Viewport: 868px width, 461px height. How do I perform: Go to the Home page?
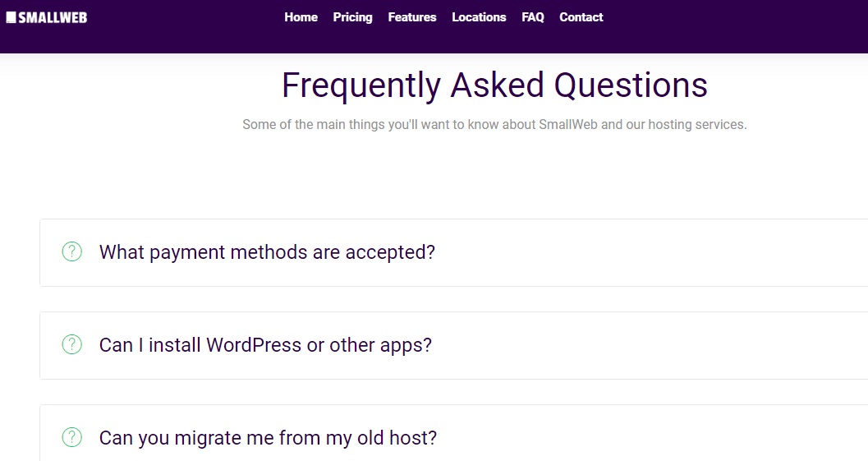(x=301, y=17)
